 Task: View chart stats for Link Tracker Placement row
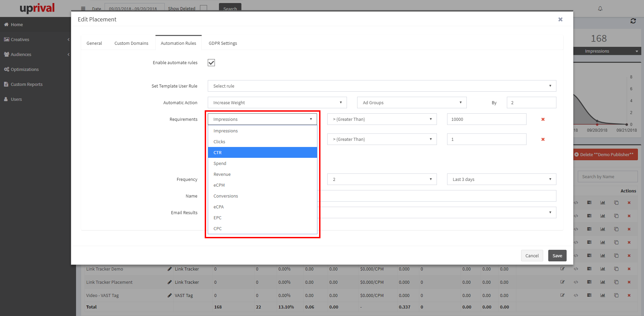pyautogui.click(x=603, y=282)
